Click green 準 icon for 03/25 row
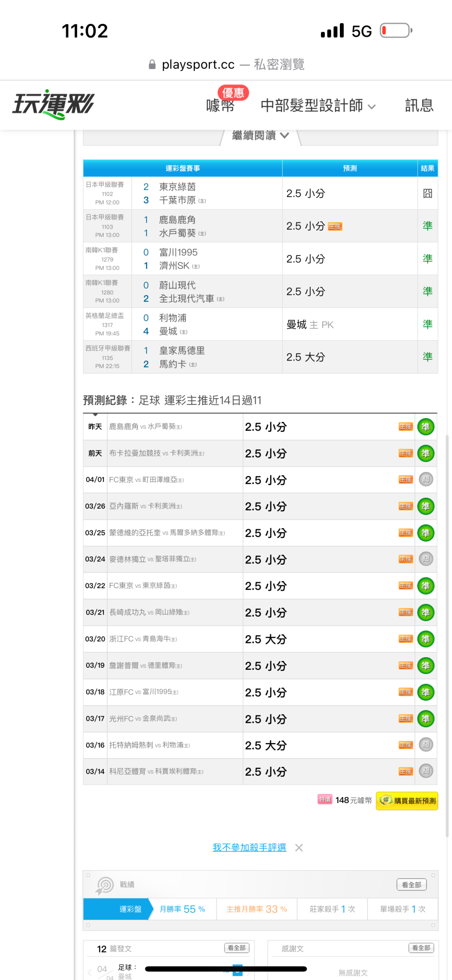452x980 pixels. (x=426, y=533)
